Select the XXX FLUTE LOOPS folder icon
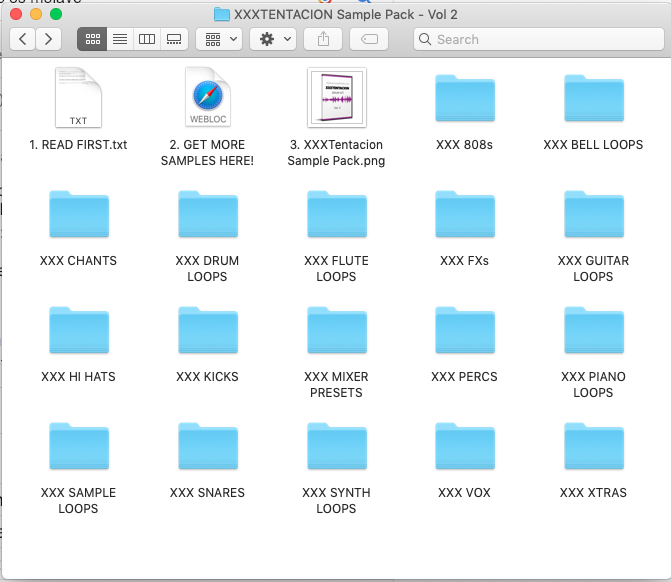Screen dimensions: 671x582 (x=337, y=214)
